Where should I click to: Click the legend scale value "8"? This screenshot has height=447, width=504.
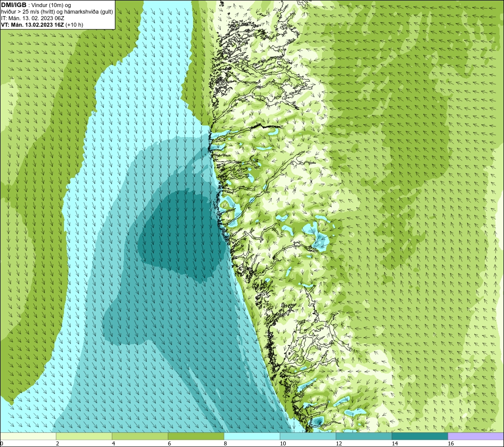click(225, 443)
